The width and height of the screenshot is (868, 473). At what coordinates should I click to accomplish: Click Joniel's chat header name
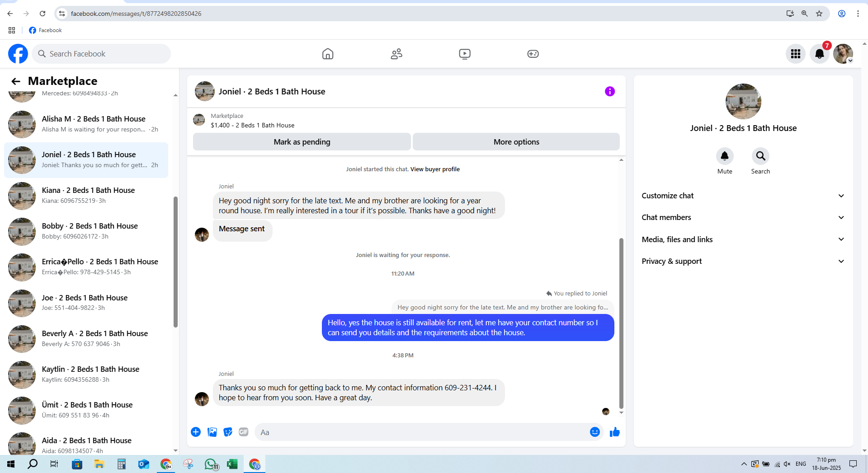coord(272,92)
